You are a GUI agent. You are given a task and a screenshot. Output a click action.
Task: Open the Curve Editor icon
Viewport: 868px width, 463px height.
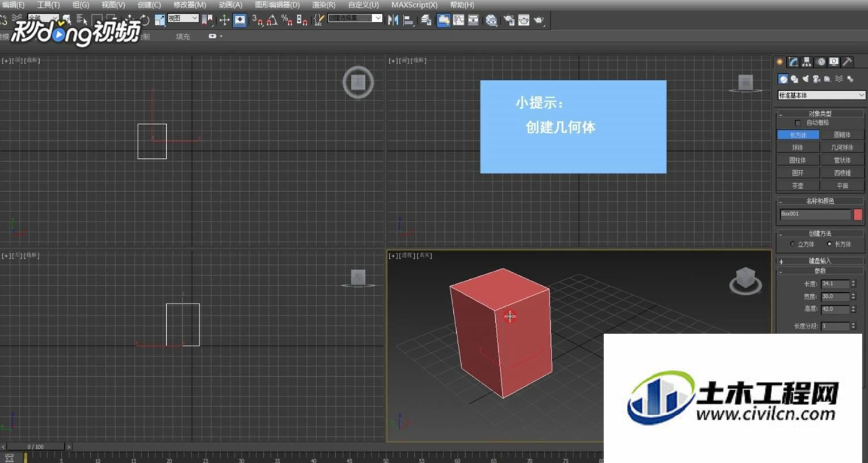coord(458,20)
